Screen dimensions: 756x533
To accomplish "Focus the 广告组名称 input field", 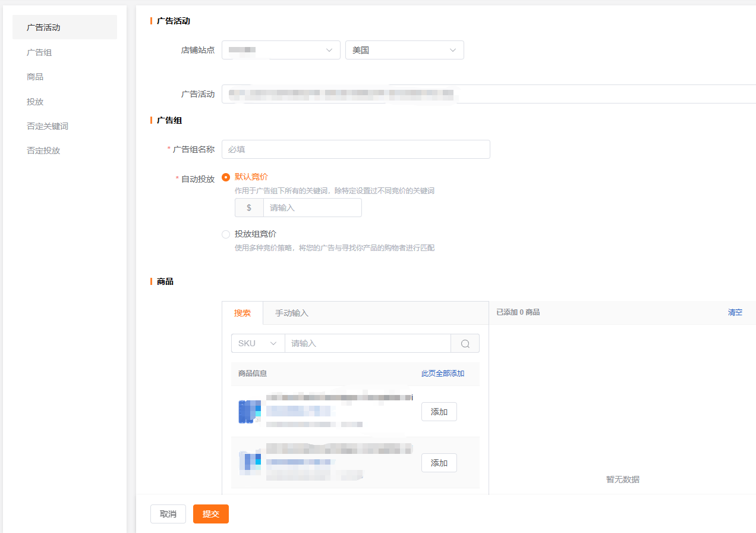I will click(355, 149).
